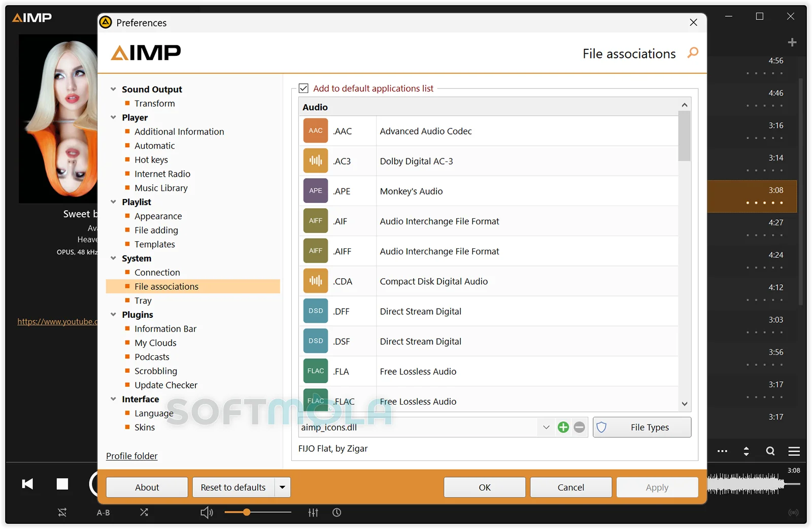Toggle Add to default applications list checkbox
This screenshot has height=529, width=812.
pyautogui.click(x=303, y=88)
